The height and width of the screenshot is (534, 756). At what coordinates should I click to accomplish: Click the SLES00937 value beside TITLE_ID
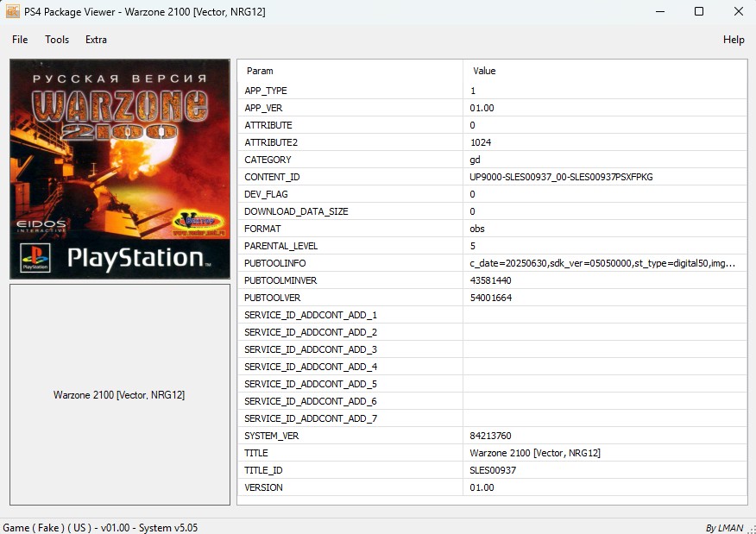[493, 470]
